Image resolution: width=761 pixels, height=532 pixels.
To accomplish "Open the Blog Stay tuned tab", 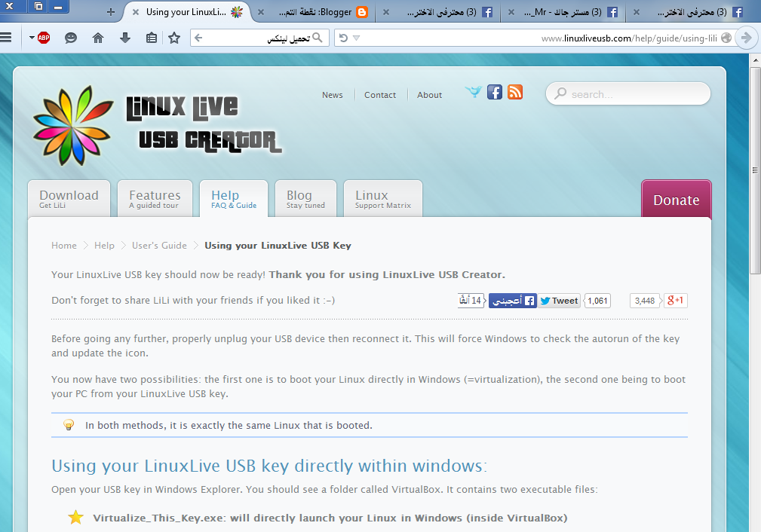I will tap(305, 199).
